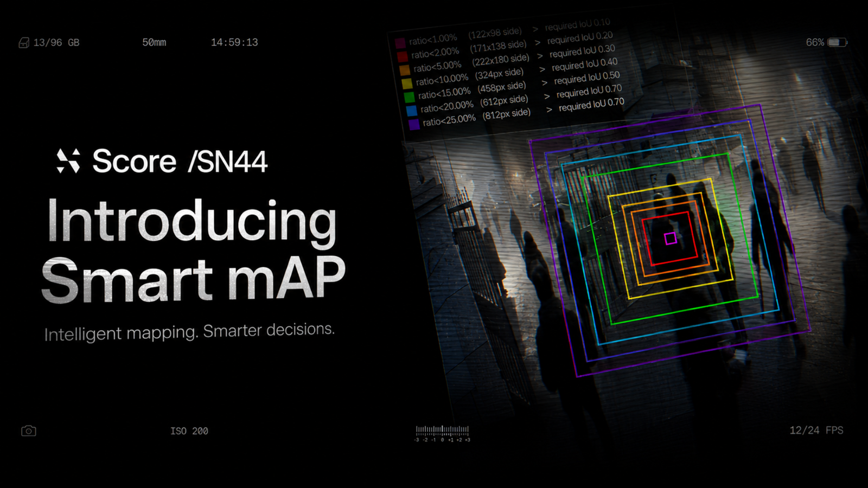Click "required IoU 0.10" in the legend
868x488 pixels.
[578, 24]
